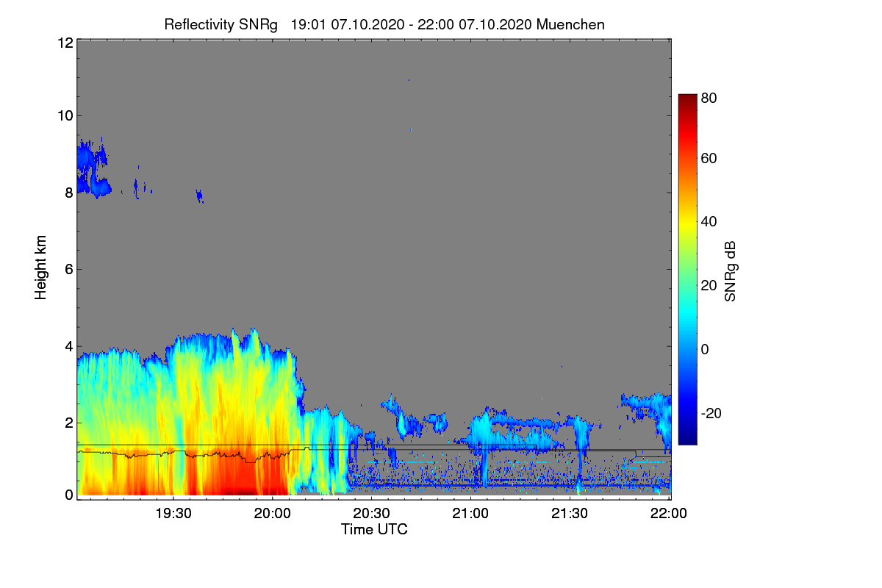Click the height tick label 8

[x=68, y=193]
